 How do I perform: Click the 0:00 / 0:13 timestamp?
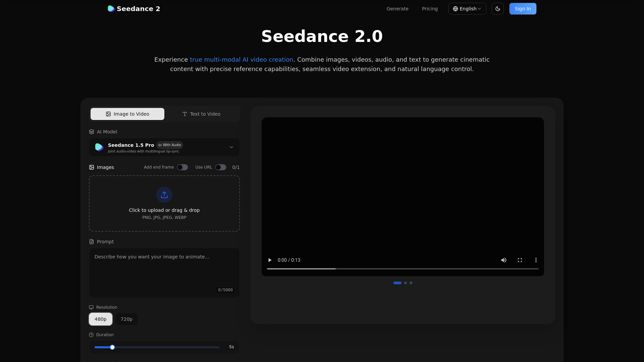tap(289, 260)
